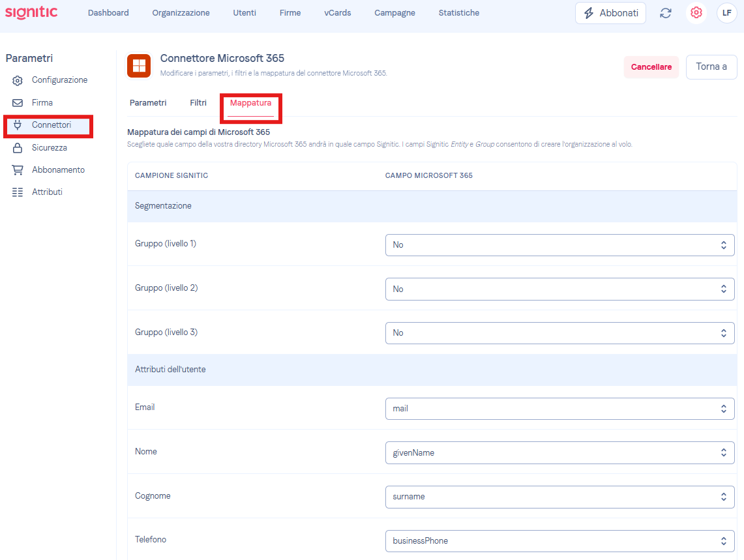Open the Telefono businessPhone dropdown
This screenshot has width=744, height=560.
pos(560,541)
